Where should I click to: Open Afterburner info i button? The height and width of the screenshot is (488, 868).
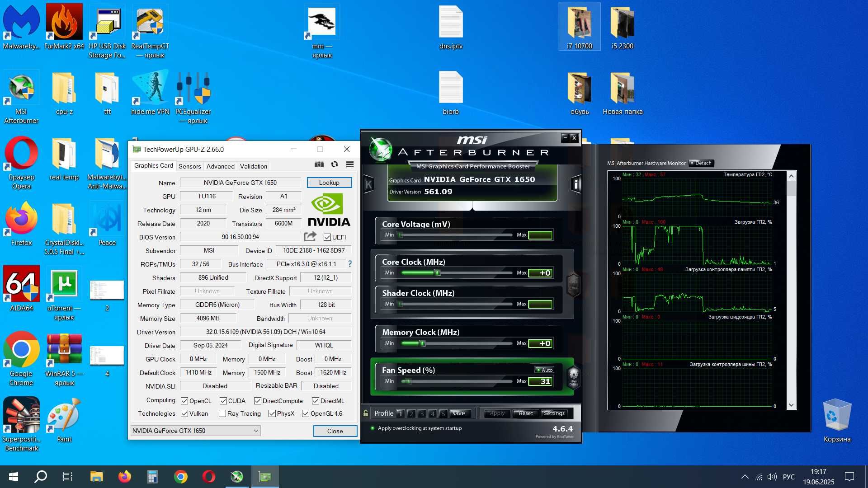576,184
